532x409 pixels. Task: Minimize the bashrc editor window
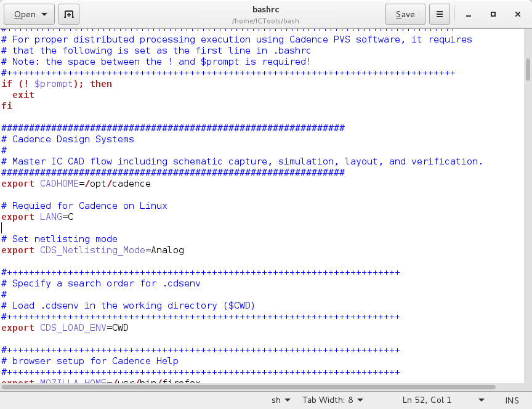(469, 15)
